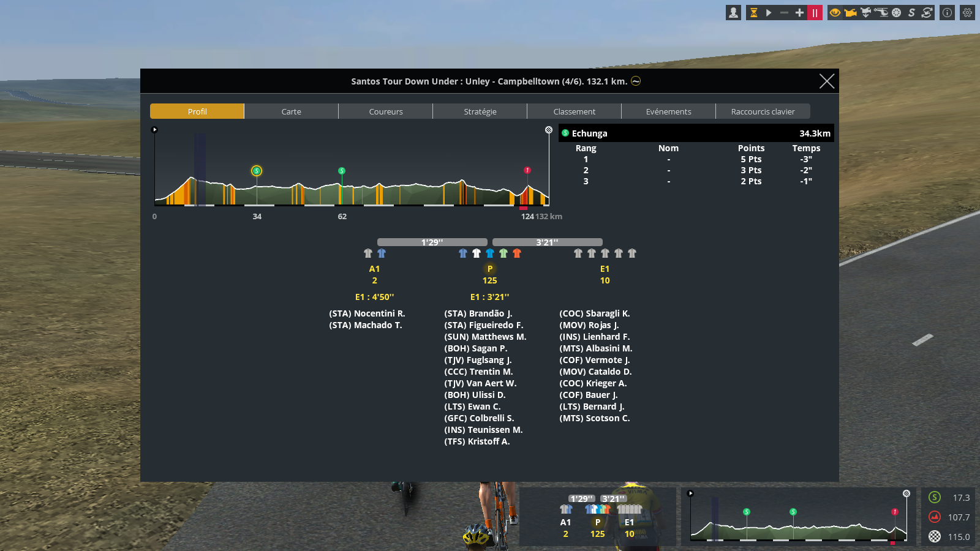Click the rotating camera switch icon
Viewport: 980px width, 551px height.
(x=927, y=12)
